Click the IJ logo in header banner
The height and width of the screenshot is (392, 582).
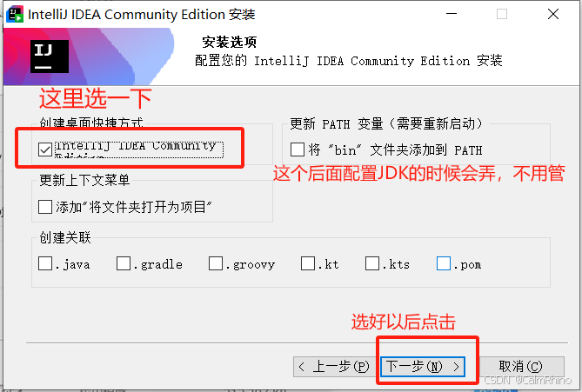pyautogui.click(x=50, y=56)
